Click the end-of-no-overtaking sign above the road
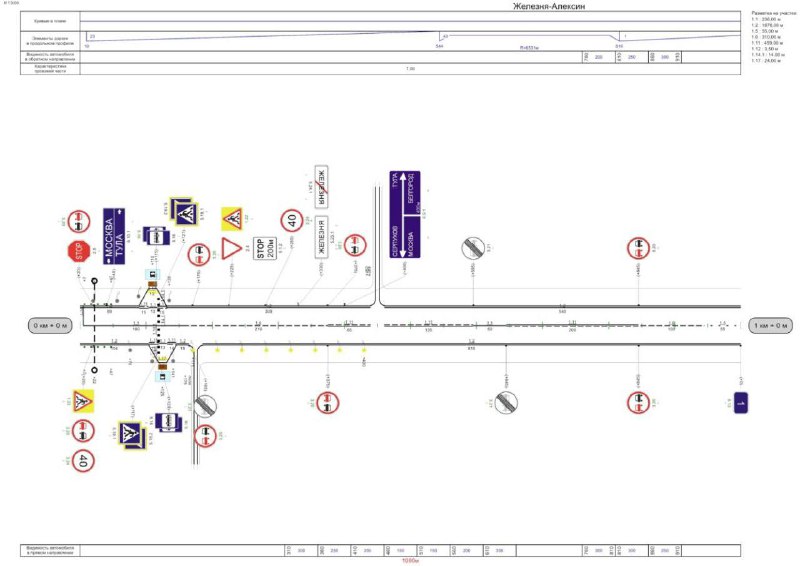Viewport: 800px width, 566px height. pos(473,248)
